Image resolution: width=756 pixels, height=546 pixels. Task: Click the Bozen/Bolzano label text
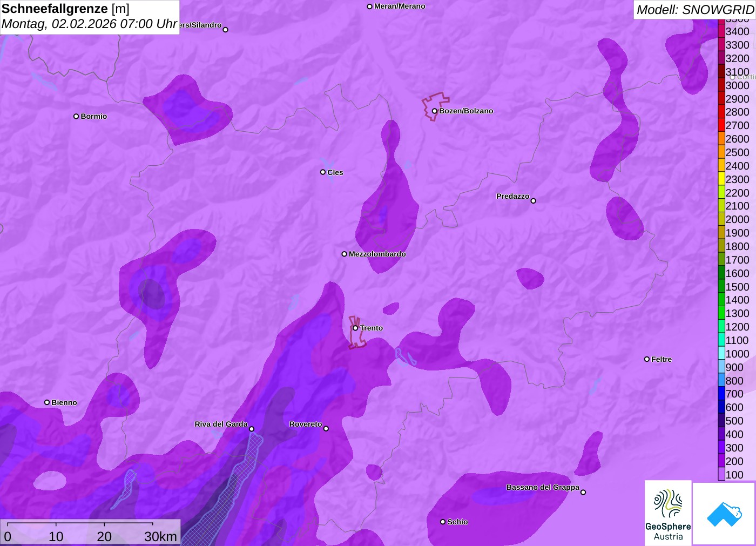[x=466, y=111]
